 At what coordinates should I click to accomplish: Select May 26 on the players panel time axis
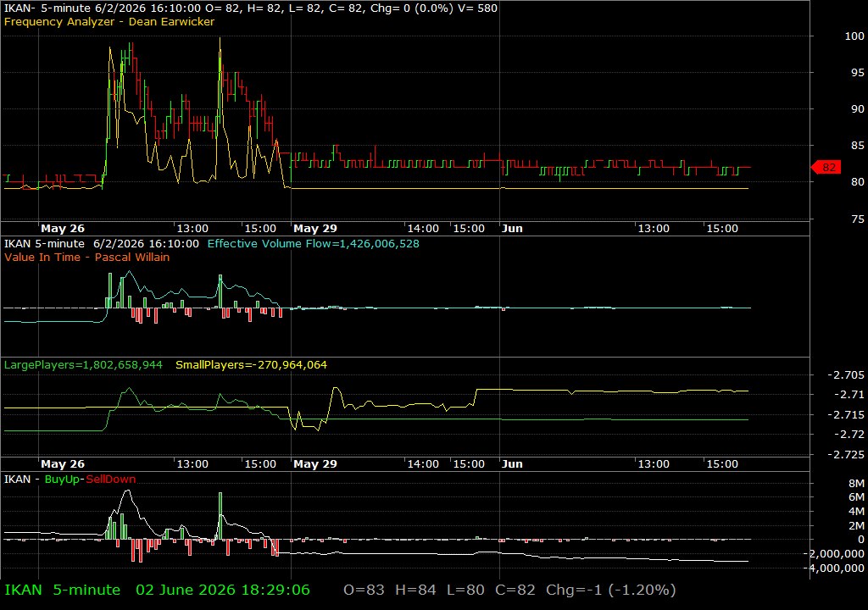63,464
